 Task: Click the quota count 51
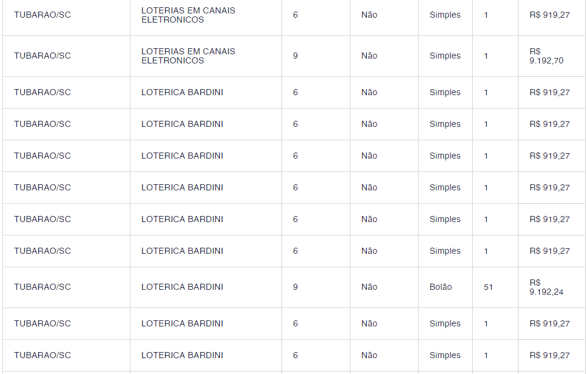(x=488, y=287)
